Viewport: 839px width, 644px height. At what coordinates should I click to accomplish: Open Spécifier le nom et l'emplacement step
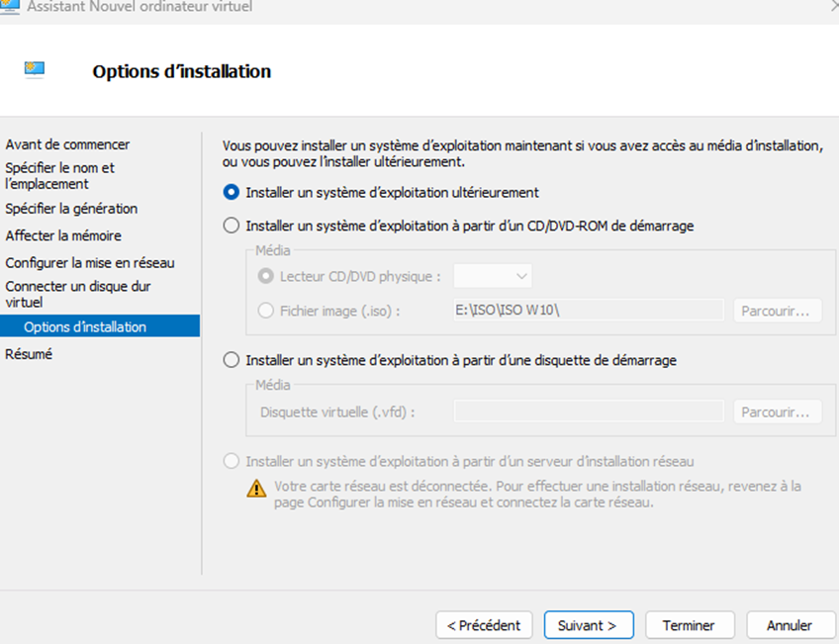[60, 175]
